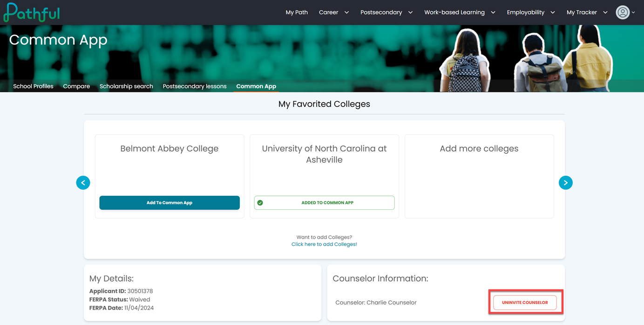644x325 pixels.
Task: Click the My Details heading
Action: point(111,279)
